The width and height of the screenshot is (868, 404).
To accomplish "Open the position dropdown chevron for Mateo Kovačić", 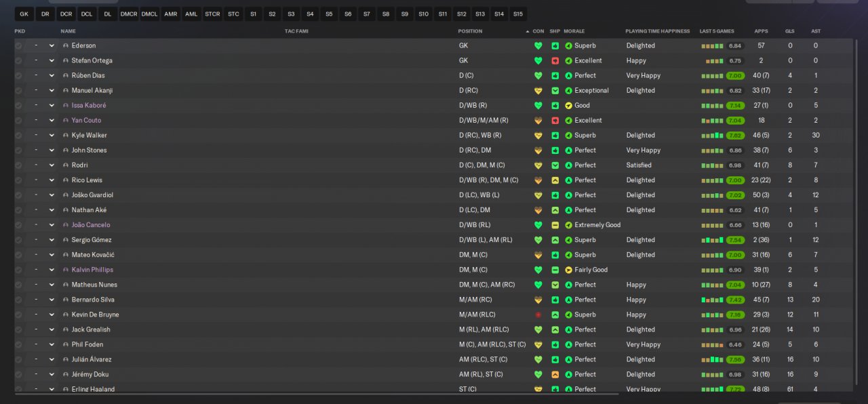I will 52,255.
